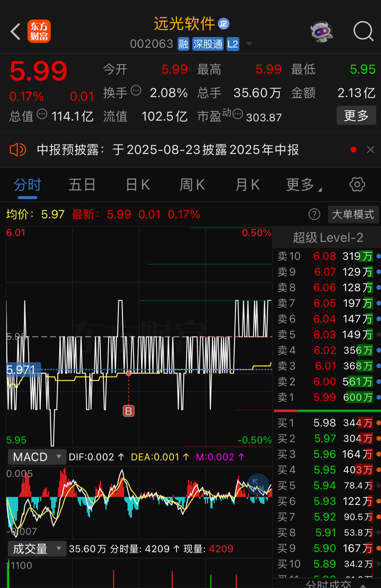
Task: Tap the buy-sell ratio bar
Action: click(327, 411)
